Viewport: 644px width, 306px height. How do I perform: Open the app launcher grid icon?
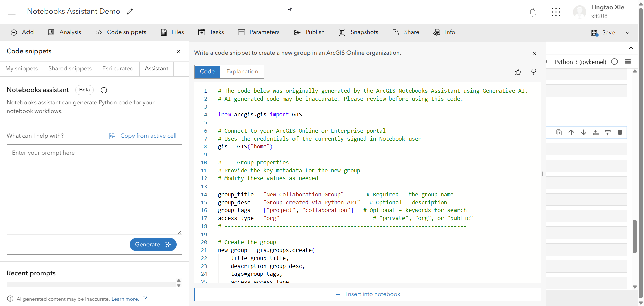point(556,12)
